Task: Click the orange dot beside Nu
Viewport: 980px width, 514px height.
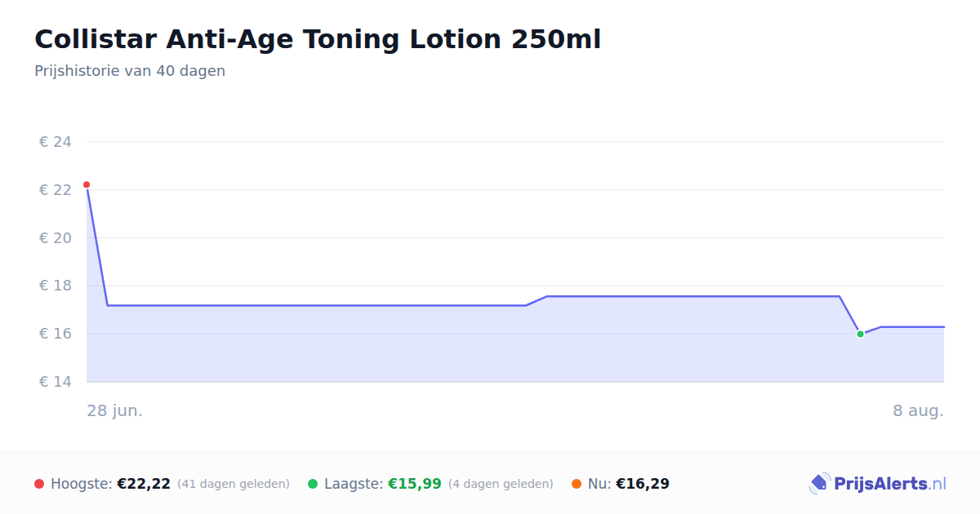Action: coord(577,484)
